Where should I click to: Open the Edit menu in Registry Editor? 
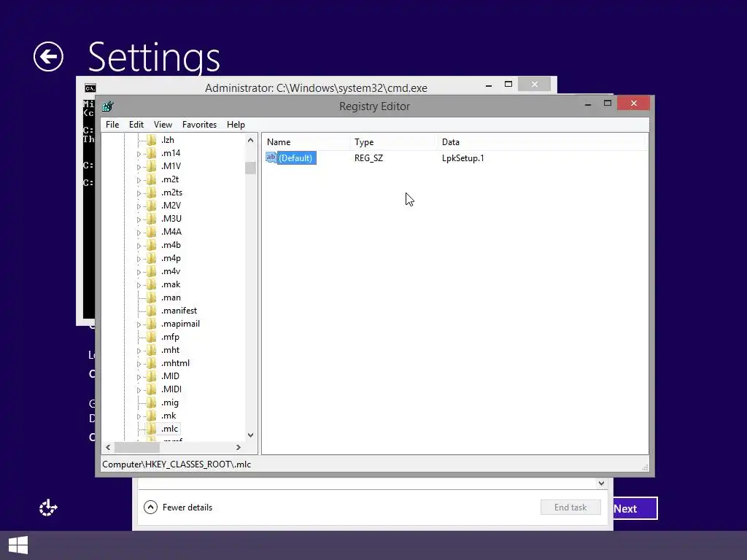[136, 125]
